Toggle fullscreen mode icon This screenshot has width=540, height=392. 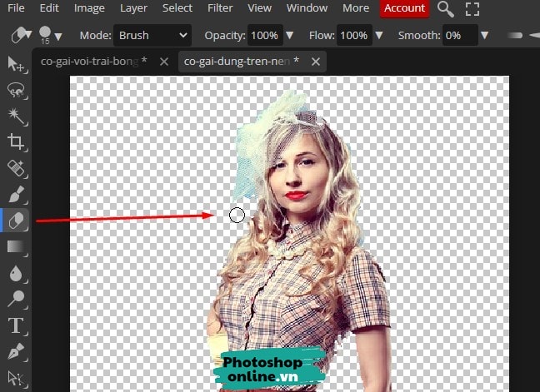tap(472, 9)
